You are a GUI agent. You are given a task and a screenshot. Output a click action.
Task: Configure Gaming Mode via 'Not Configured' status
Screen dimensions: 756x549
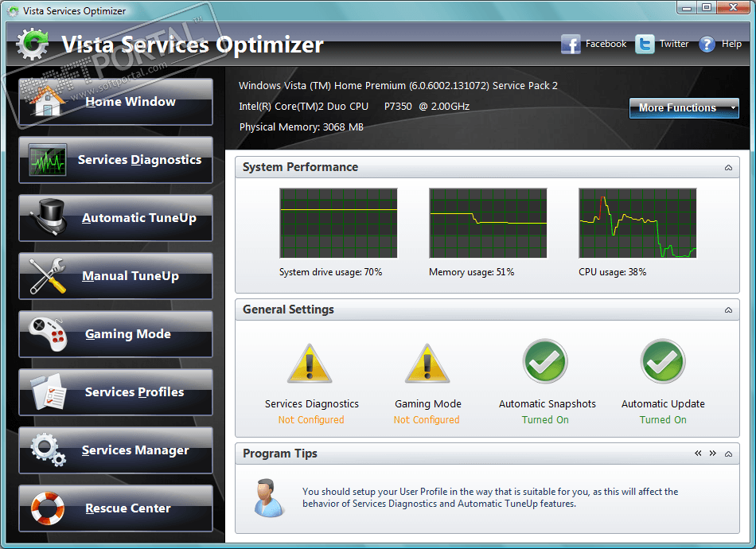(427, 420)
